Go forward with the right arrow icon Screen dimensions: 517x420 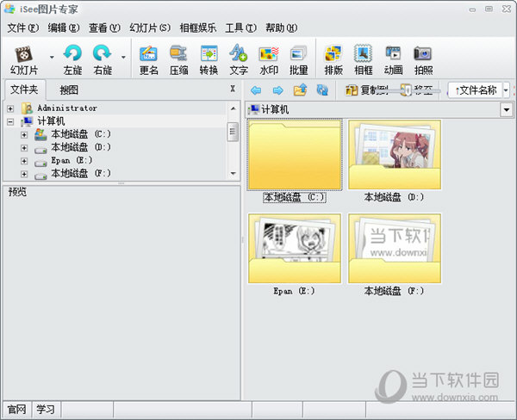(x=278, y=90)
